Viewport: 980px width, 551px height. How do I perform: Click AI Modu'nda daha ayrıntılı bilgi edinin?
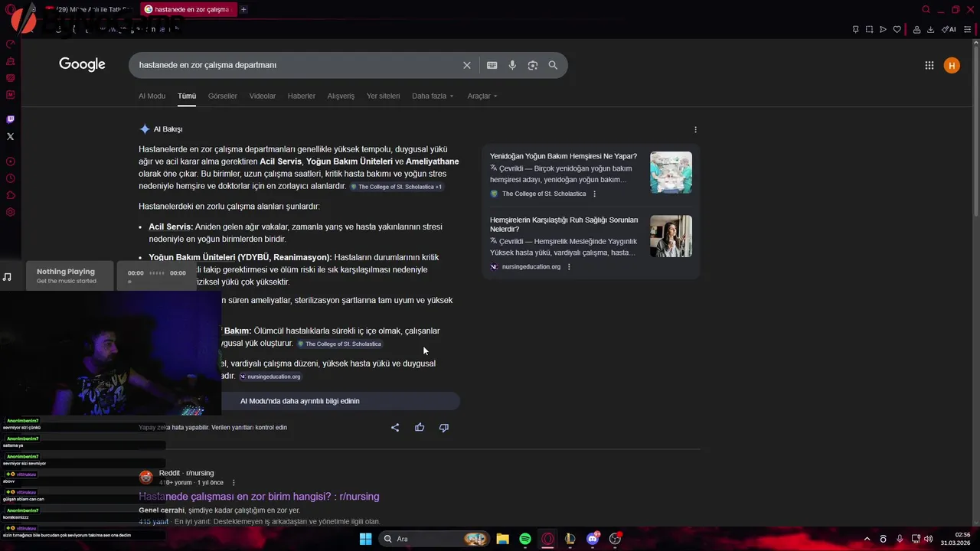299,401
